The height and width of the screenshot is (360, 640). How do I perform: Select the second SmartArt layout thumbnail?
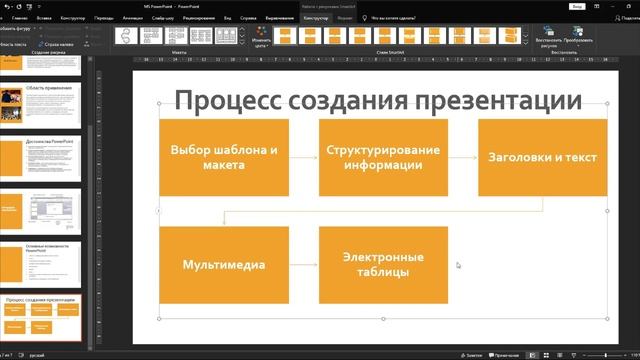tap(151, 36)
